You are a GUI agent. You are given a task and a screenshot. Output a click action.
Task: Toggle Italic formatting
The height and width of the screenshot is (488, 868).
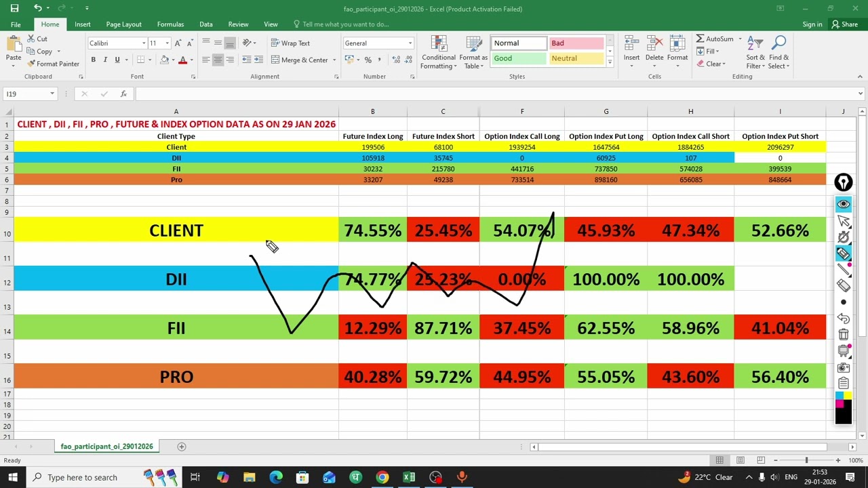point(105,60)
